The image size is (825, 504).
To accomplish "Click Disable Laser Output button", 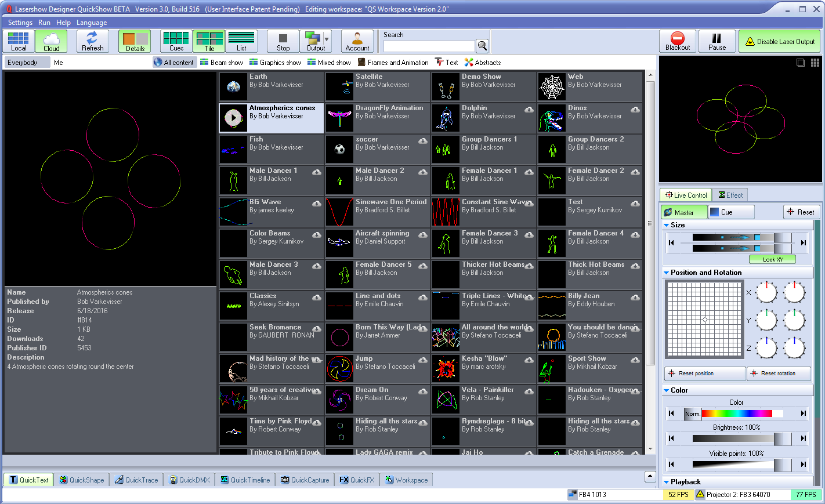I will [780, 42].
